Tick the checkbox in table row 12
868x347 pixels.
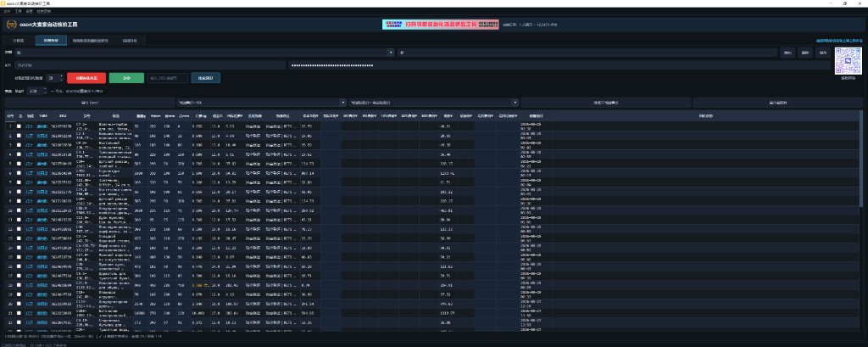pos(19,229)
